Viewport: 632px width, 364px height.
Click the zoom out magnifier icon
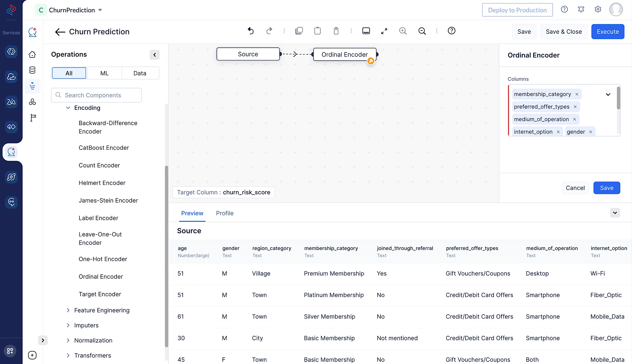[422, 31]
